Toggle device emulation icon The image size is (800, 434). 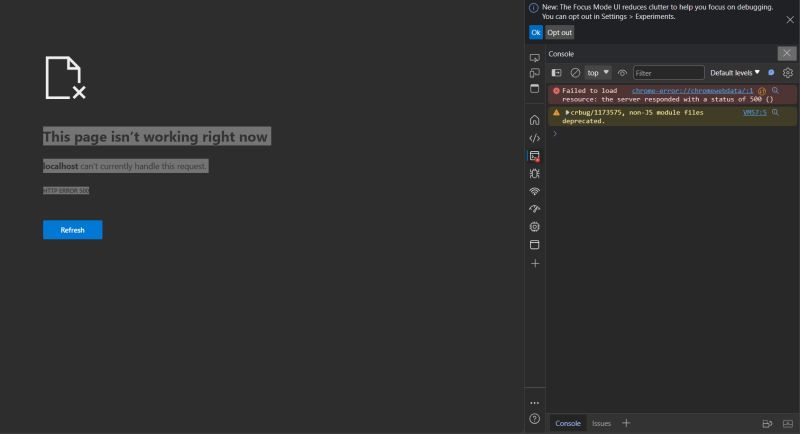click(x=534, y=73)
